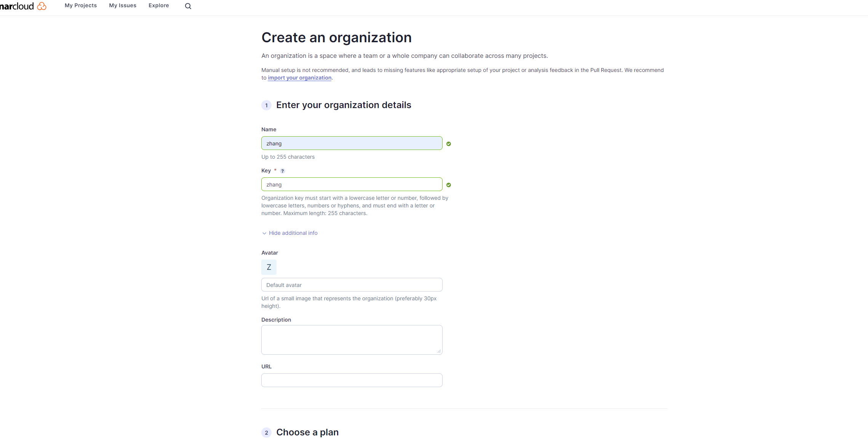Click the SonarCloud logo icon
The image size is (868, 443).
(x=42, y=6)
